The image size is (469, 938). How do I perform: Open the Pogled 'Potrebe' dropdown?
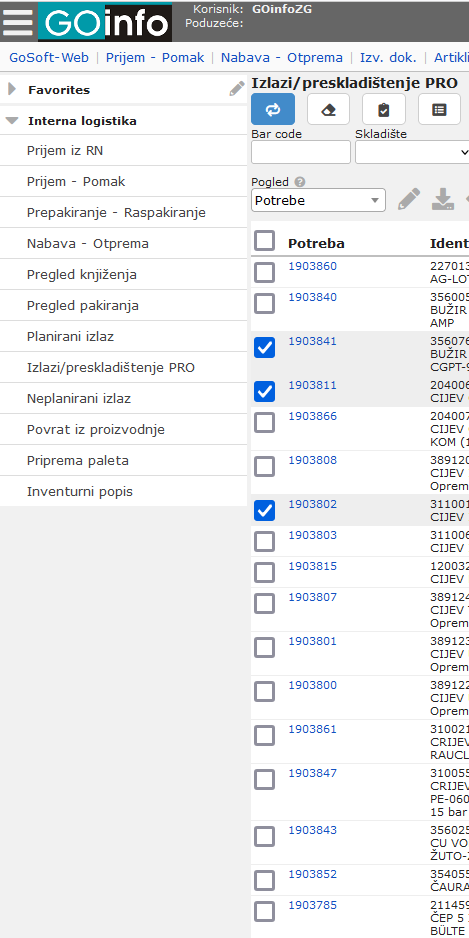[x=318, y=200]
